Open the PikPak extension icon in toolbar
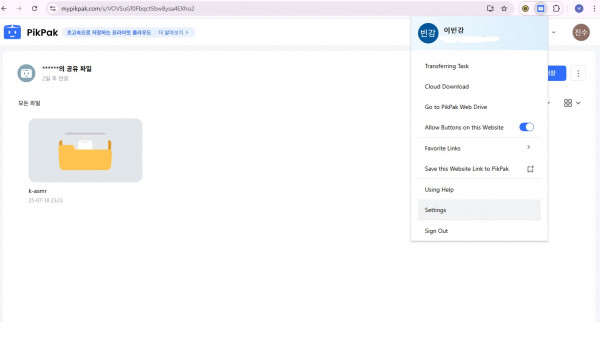The image size is (600, 362). click(x=540, y=8)
